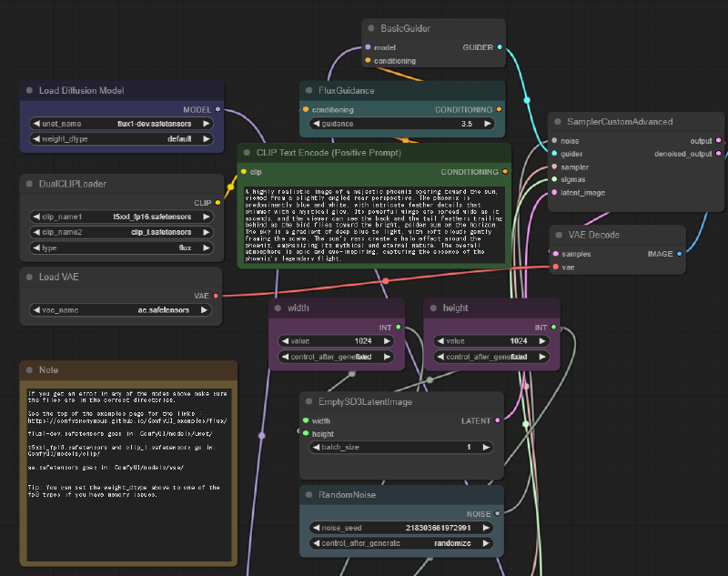The height and width of the screenshot is (576, 728).
Task: Click the CLIP output socket on DualCLIPLoader
Action: (217, 203)
